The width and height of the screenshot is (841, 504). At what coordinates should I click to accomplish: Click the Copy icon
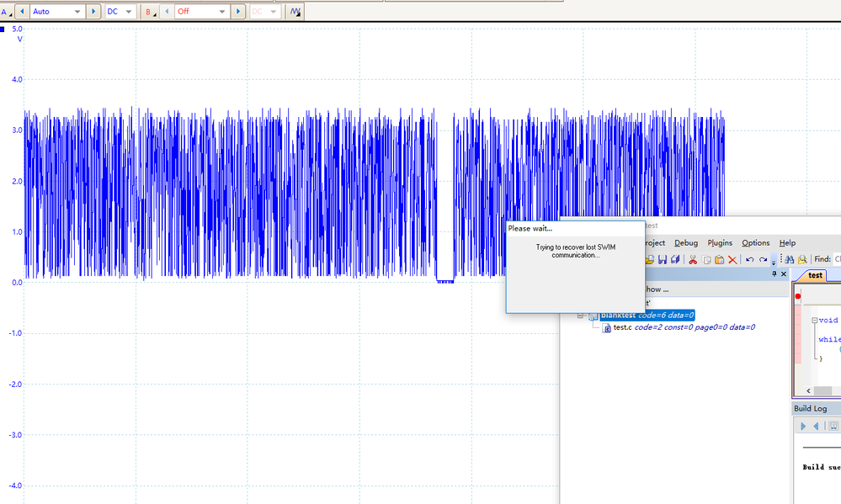click(706, 259)
